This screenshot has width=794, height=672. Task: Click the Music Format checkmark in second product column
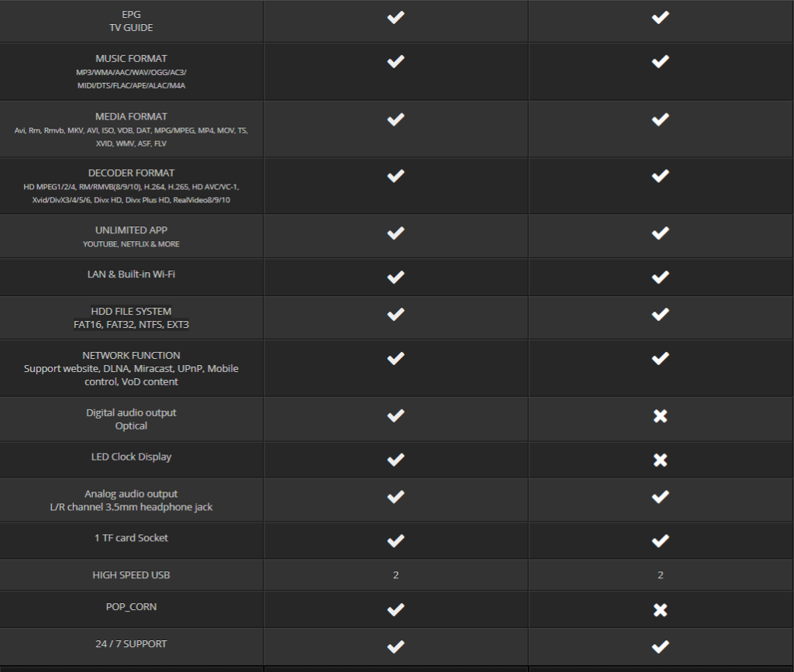point(660,61)
